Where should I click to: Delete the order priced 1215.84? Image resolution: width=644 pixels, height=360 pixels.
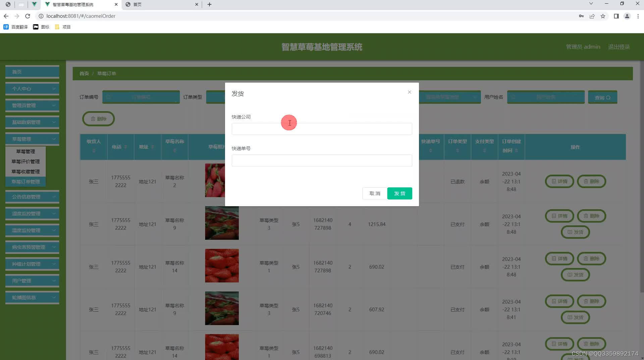pyautogui.click(x=591, y=216)
